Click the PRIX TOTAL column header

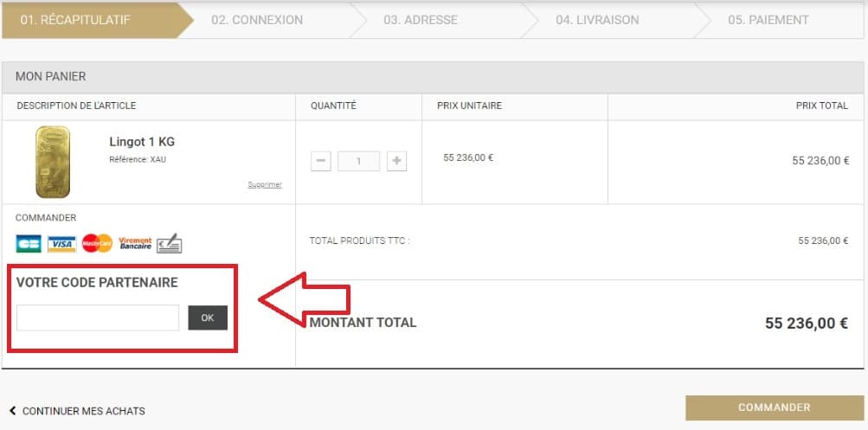click(821, 106)
